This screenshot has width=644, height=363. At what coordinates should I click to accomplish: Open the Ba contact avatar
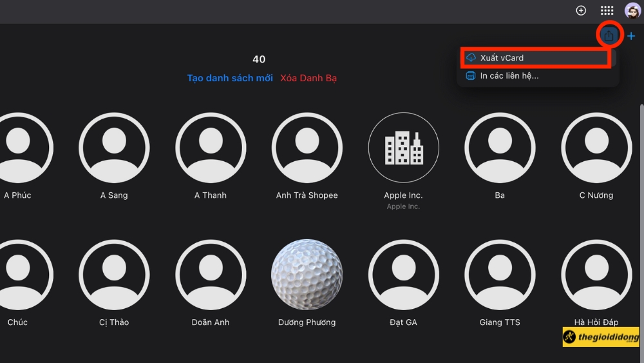[500, 148]
